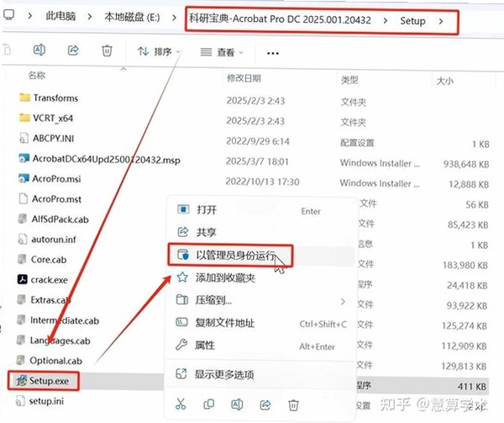The image size is (504, 423).
Task: Click the crack.exe Acrobat icon
Action: coord(22,279)
